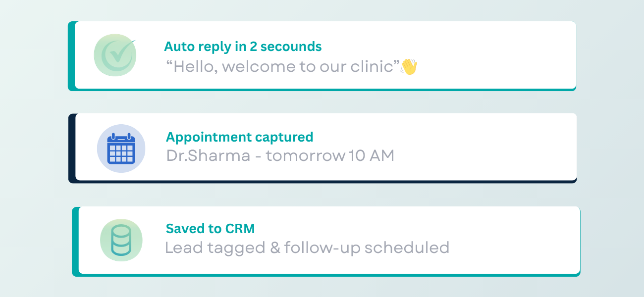644x297 pixels.
Task: Click empty right side of Saved to CRM card
Action: [x=515, y=240]
